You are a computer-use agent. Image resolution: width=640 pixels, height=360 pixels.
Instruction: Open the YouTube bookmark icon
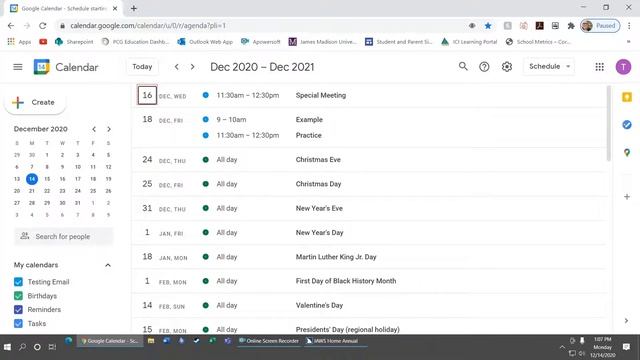pyautogui.click(x=43, y=42)
